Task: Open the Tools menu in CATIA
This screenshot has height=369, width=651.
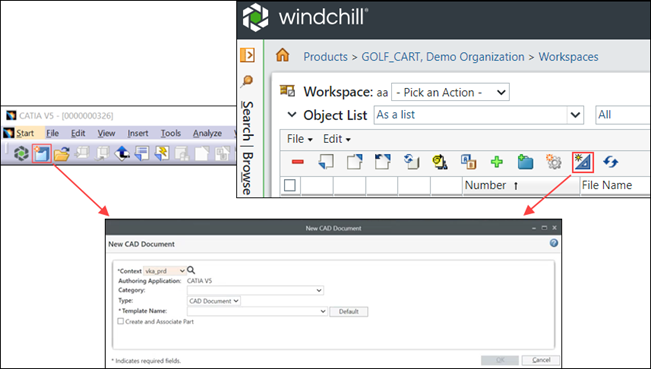Action: tap(171, 133)
